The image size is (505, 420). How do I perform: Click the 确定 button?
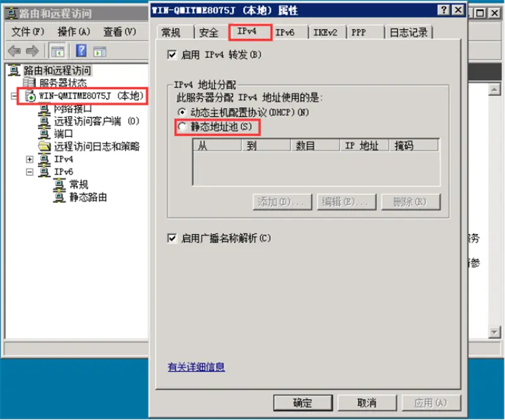pos(303,403)
